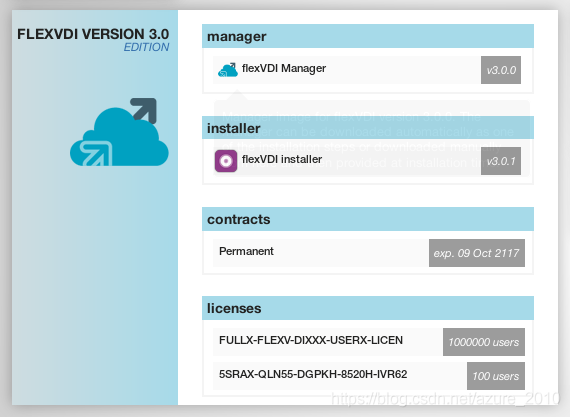Click the licenses section header
570x417 pixels.
368,308
